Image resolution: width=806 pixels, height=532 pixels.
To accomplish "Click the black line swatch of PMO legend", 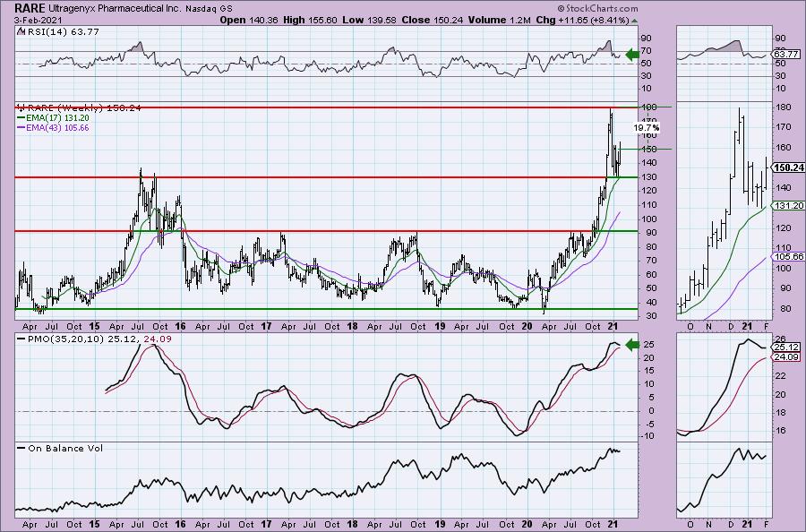I will (21, 339).
